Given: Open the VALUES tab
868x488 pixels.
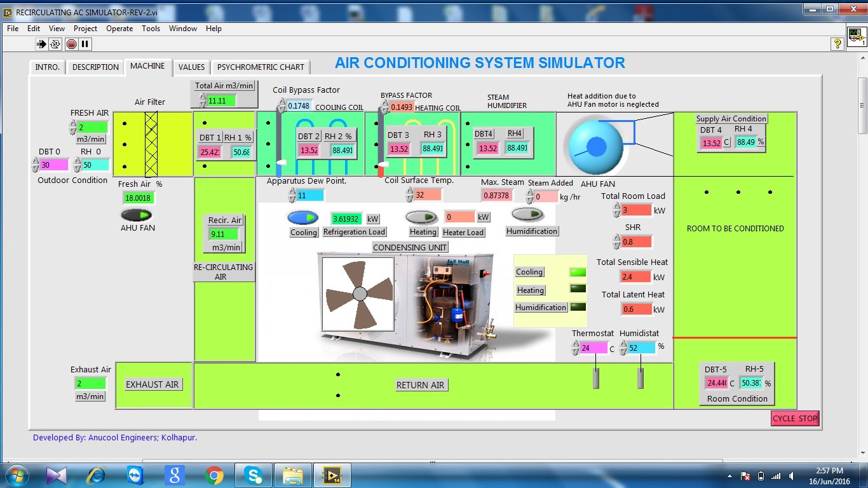Looking at the screenshot, I should click(x=191, y=67).
